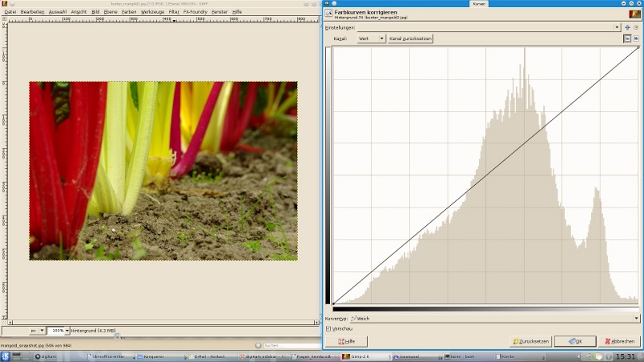Screen dimensions: 644x362
Task: Switch histogram to logarithmic scale icon
Action: click(636, 39)
